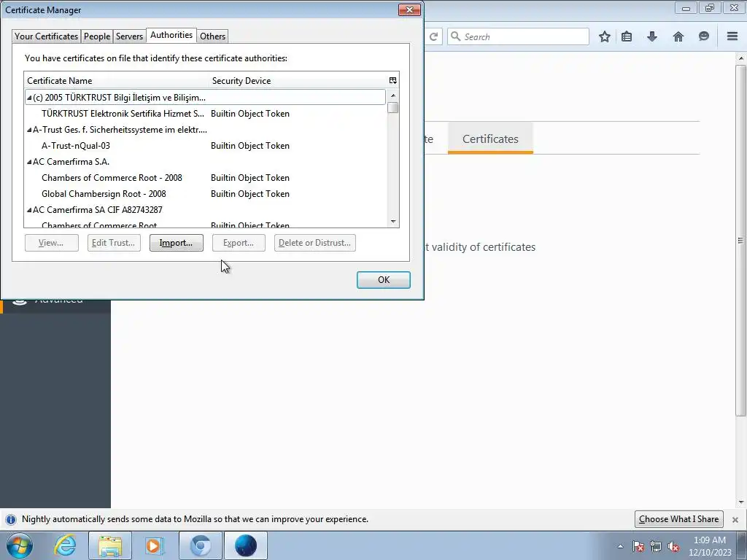The image size is (747, 560).
Task: Click the Import... button
Action: (x=177, y=243)
